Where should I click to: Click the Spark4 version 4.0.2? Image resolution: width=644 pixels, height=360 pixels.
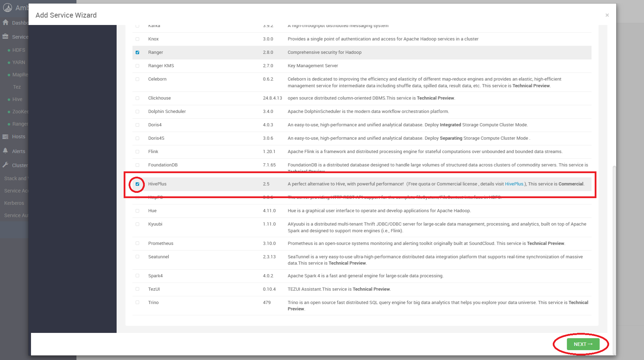tap(268, 276)
